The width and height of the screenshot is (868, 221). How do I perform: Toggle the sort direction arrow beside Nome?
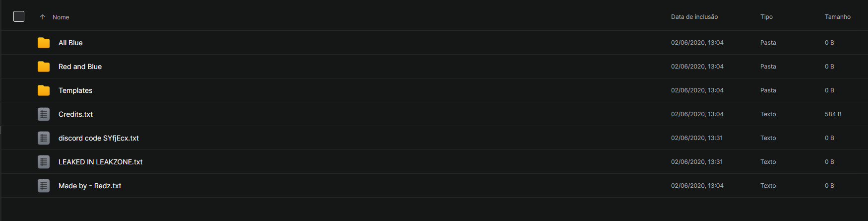coord(43,17)
